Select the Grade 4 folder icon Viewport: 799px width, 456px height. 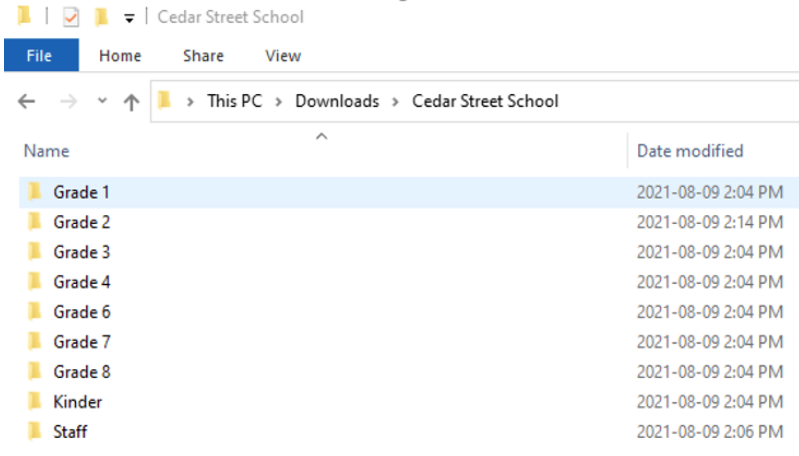point(35,282)
